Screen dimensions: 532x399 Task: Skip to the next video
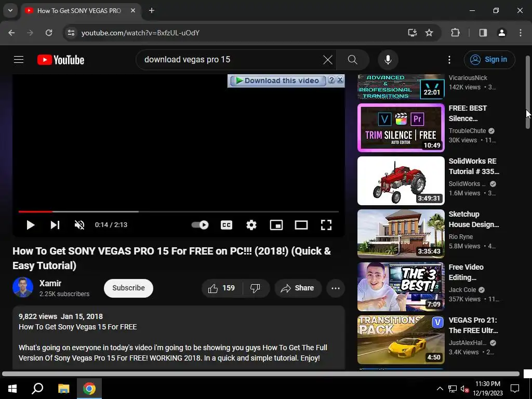coord(55,225)
